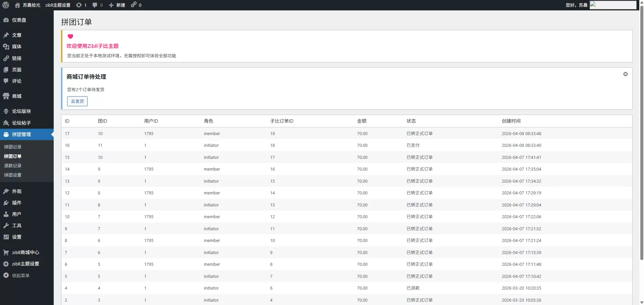
Task: Open the comments bubble icon in admin bar
Action: 95,5
